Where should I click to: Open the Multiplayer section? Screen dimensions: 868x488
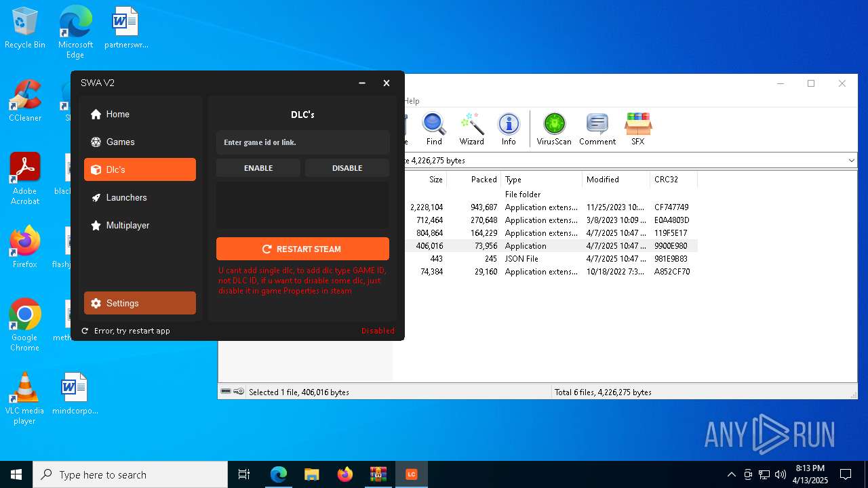(140, 225)
